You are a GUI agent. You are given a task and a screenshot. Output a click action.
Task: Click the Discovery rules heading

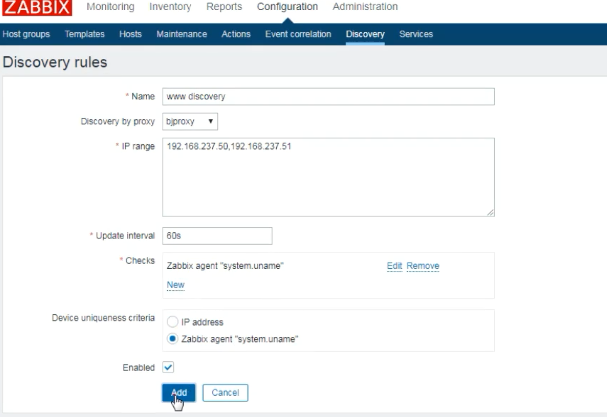[55, 62]
